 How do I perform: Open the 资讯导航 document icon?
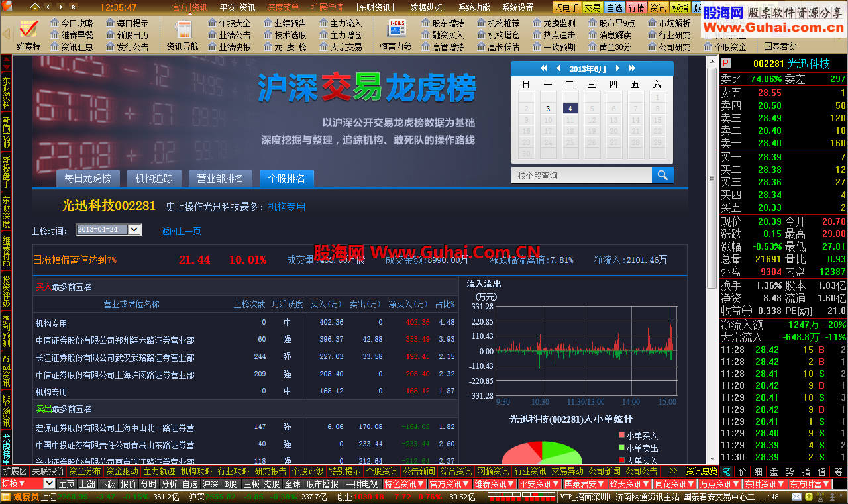182,34
